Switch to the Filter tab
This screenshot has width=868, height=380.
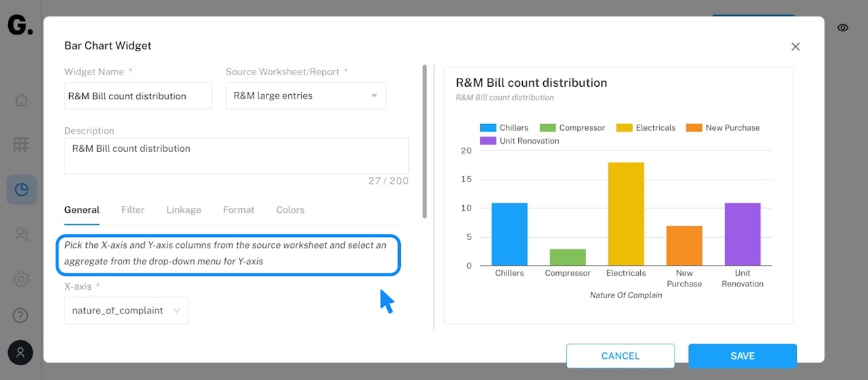pyautogui.click(x=133, y=210)
